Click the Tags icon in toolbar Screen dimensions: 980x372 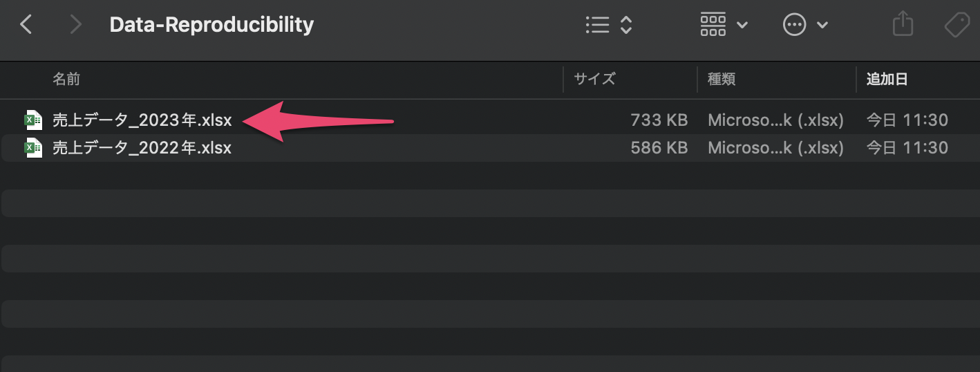[958, 26]
